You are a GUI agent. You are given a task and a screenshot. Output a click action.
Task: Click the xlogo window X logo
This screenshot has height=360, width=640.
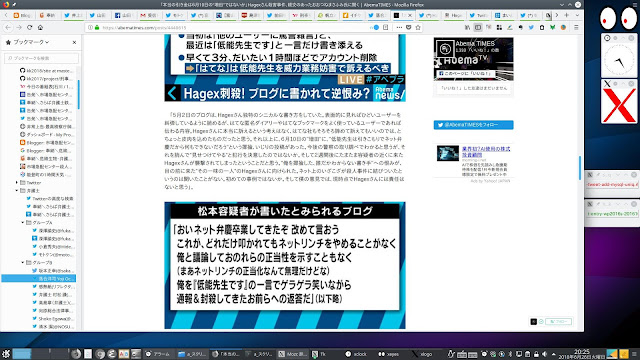coord(619,105)
